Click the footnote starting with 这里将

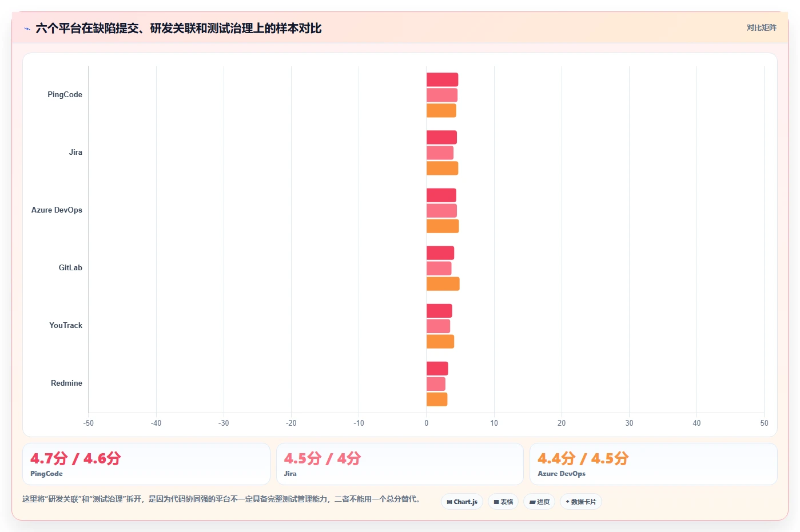click(x=223, y=499)
